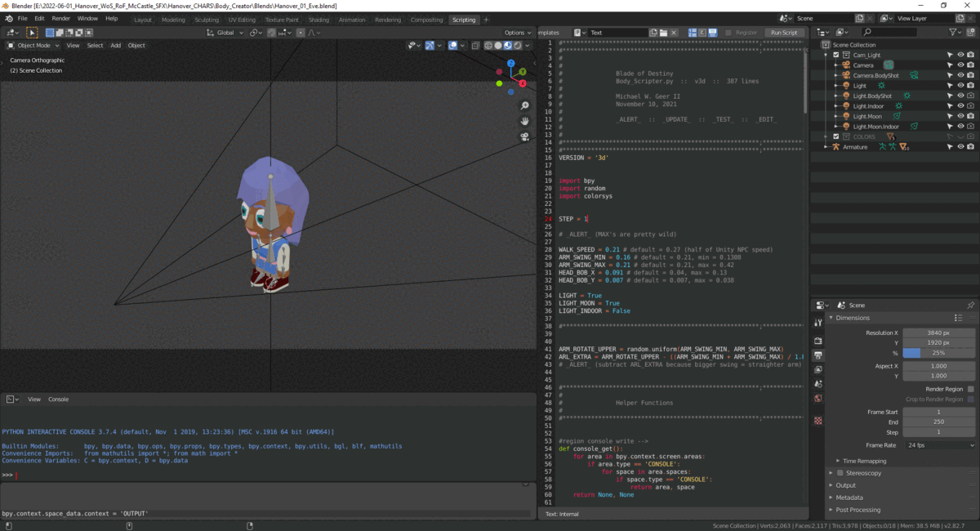Viewport: 980px width, 531px height.
Task: Toggle camera view icon in viewport
Action: [524, 136]
